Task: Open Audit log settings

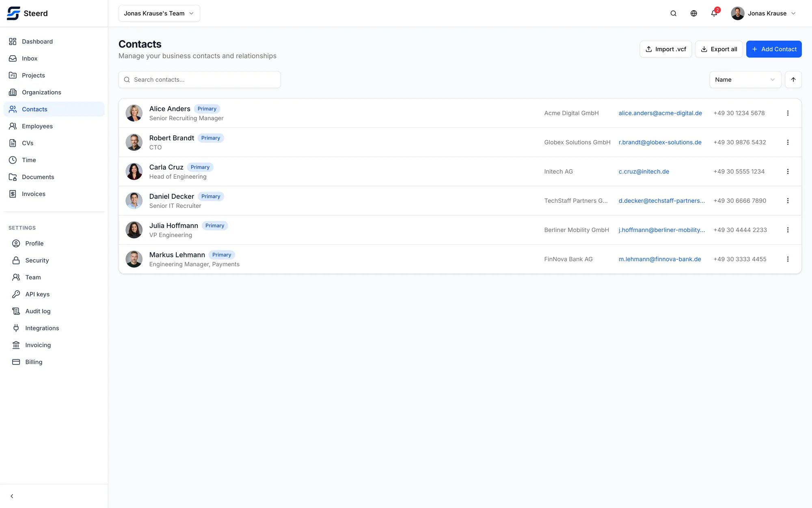Action: [x=56, y=311]
